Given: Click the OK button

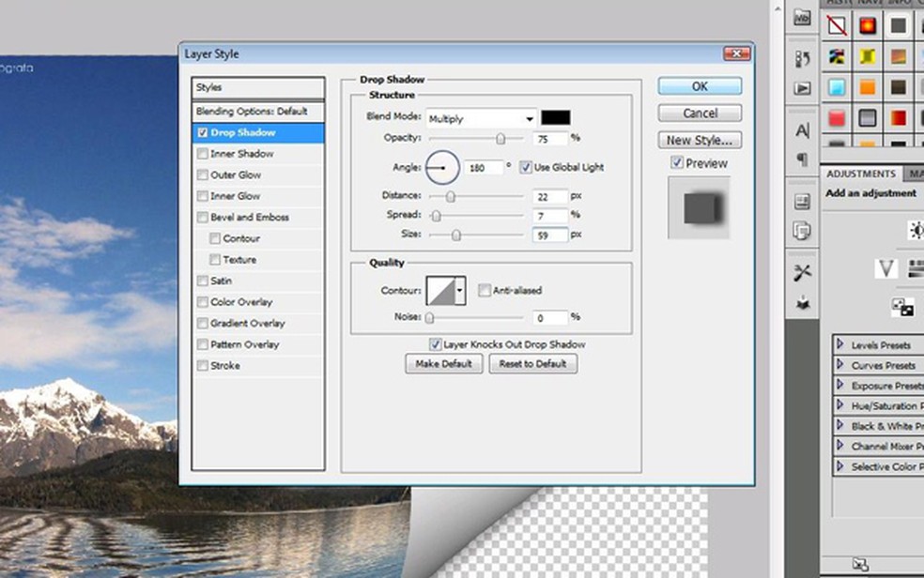Looking at the screenshot, I should point(700,86).
